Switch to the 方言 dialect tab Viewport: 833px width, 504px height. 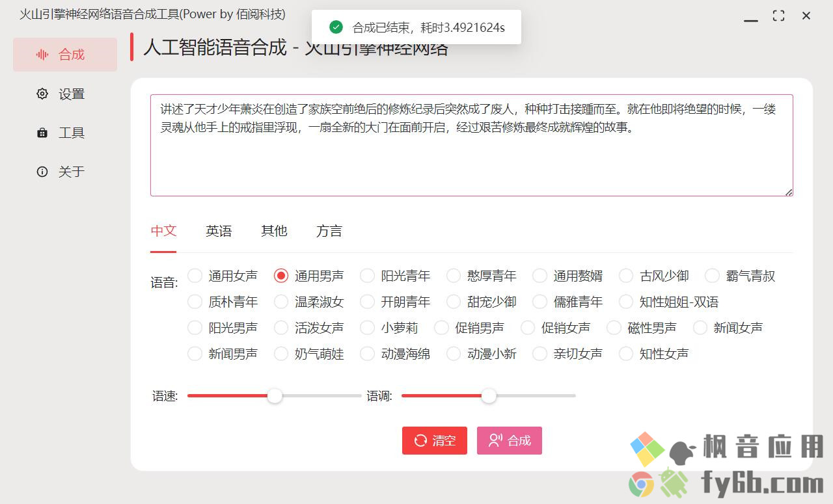tap(329, 231)
